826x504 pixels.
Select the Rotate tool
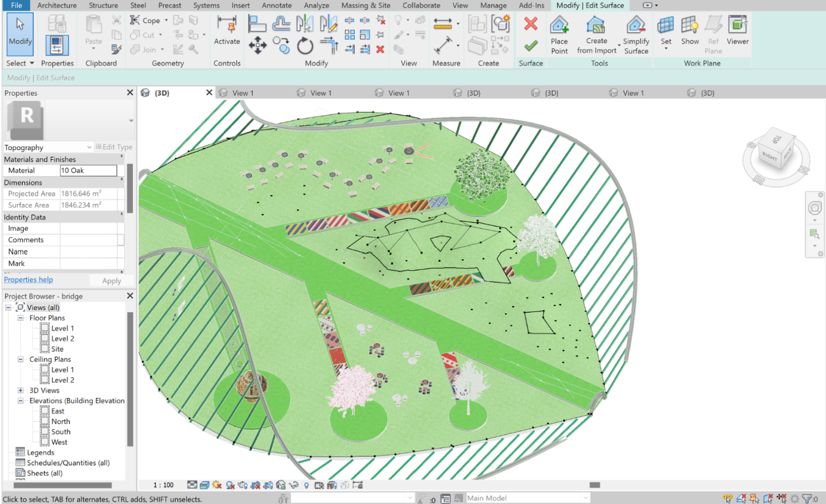point(305,46)
